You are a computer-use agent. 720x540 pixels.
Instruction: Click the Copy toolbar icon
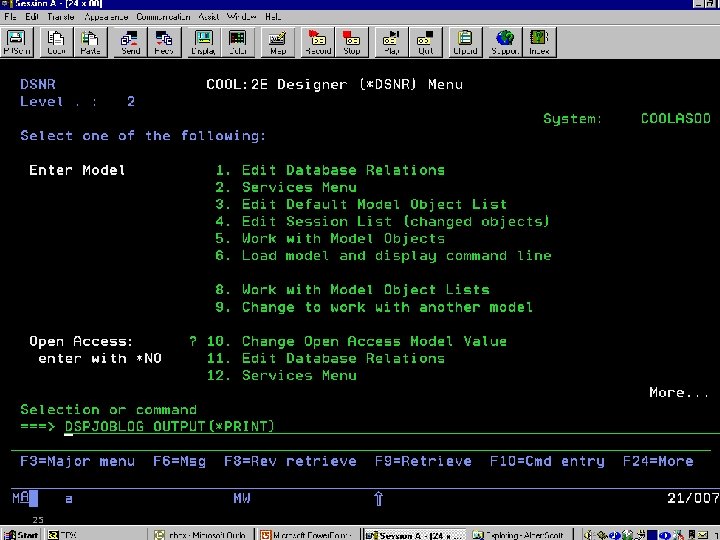56,42
